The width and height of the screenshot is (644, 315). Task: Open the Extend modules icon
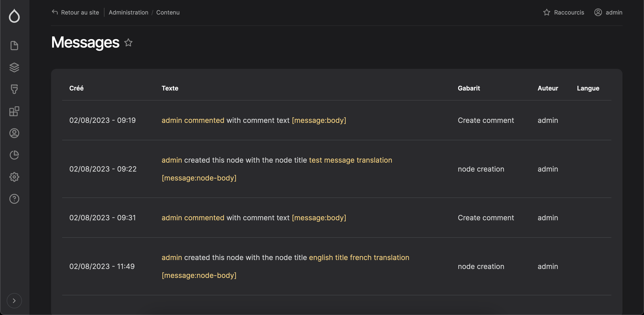pos(14,111)
